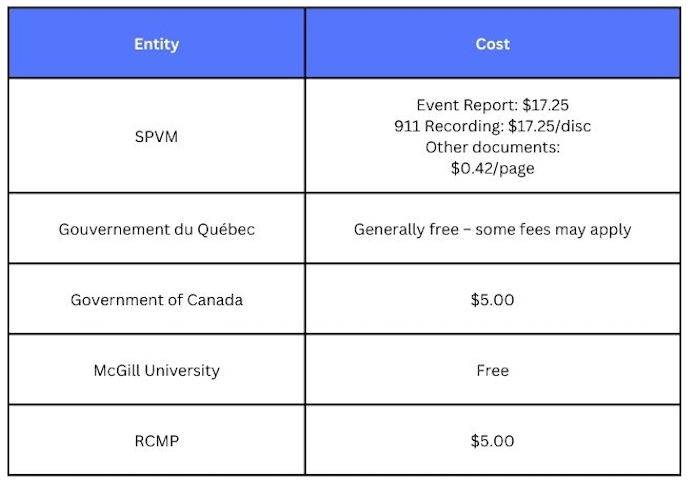Select the SPVM entity cell
The width and height of the screenshot is (688, 484).
point(157,136)
